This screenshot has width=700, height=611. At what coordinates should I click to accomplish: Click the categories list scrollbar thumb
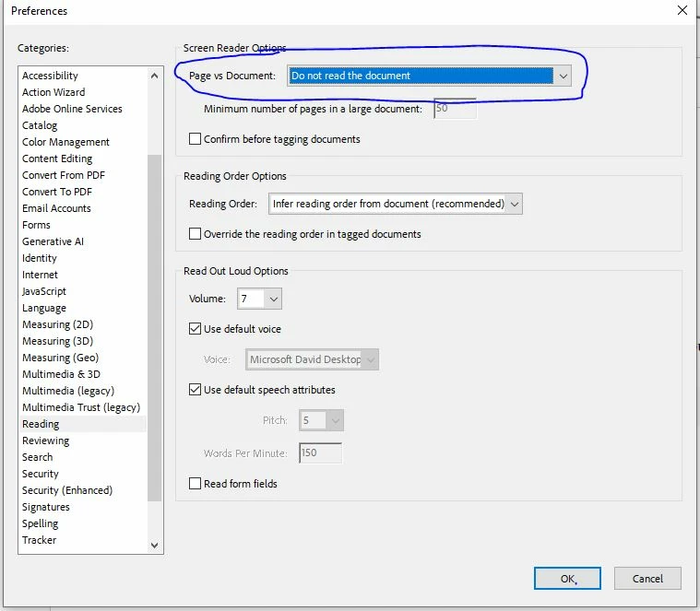click(x=154, y=328)
